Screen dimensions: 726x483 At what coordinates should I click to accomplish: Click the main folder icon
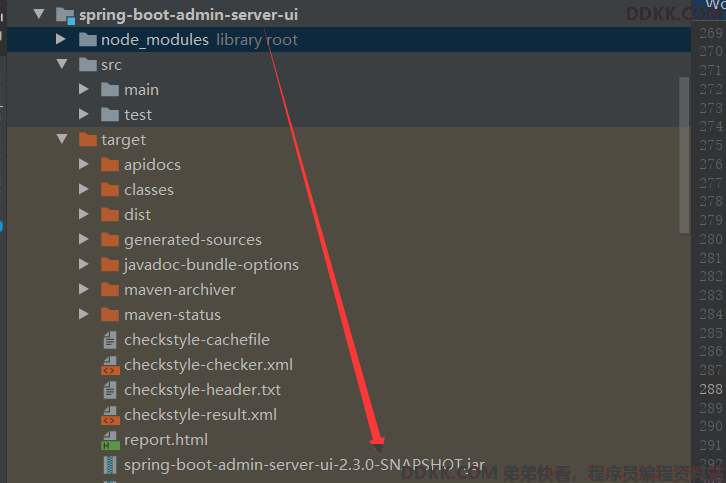tap(110, 90)
